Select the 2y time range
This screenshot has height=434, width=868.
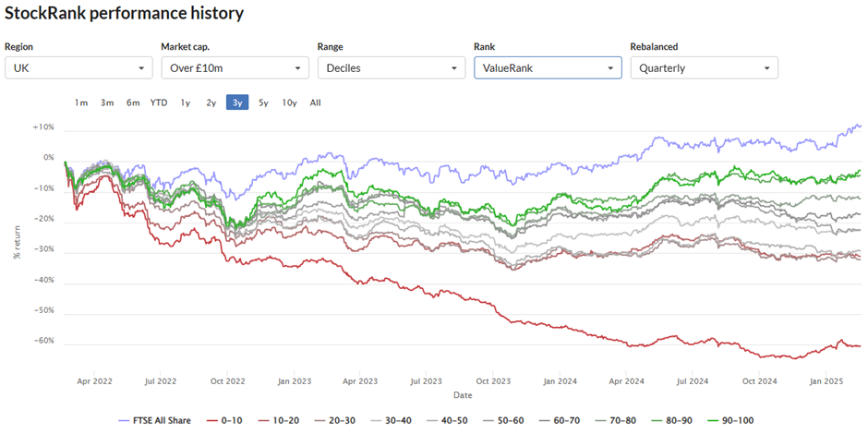pos(211,102)
